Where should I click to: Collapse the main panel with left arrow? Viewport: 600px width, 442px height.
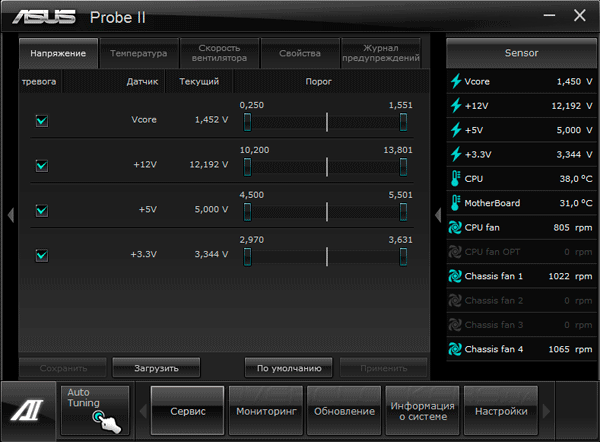coord(11,215)
